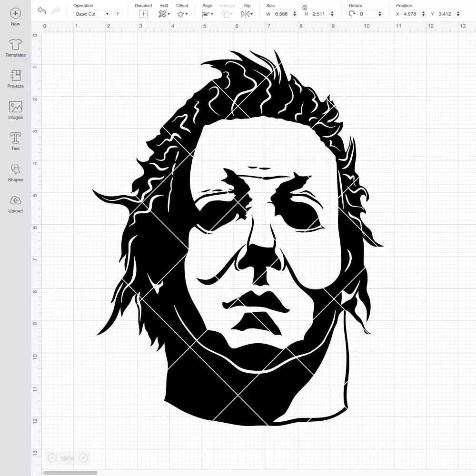Image resolution: width=476 pixels, height=476 pixels.
Task: Open the Edit tool menu
Action: [164, 14]
